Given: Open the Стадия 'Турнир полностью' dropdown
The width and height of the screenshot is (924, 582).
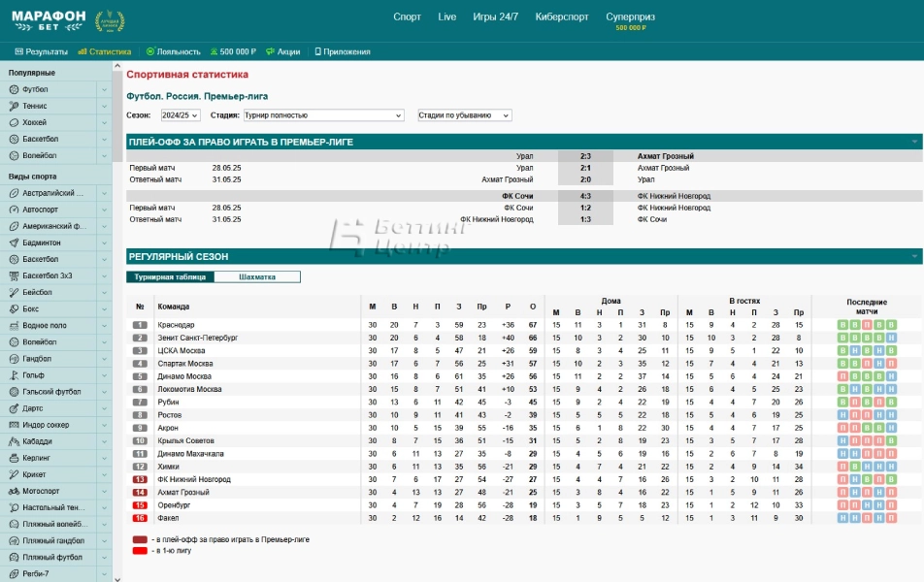Looking at the screenshot, I should pyautogui.click(x=323, y=115).
